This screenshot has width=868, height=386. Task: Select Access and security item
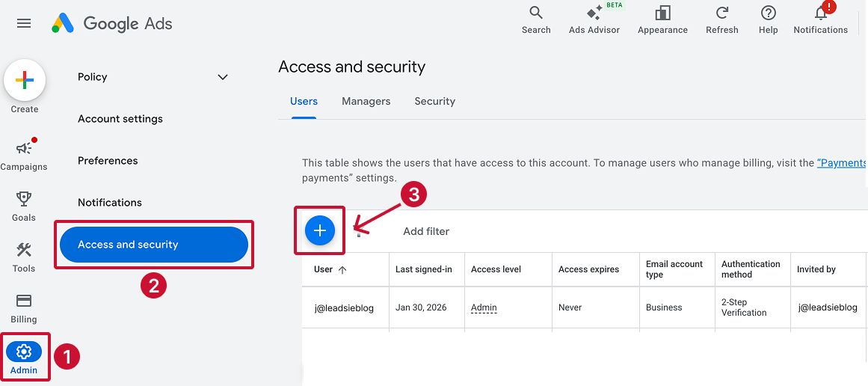point(153,244)
